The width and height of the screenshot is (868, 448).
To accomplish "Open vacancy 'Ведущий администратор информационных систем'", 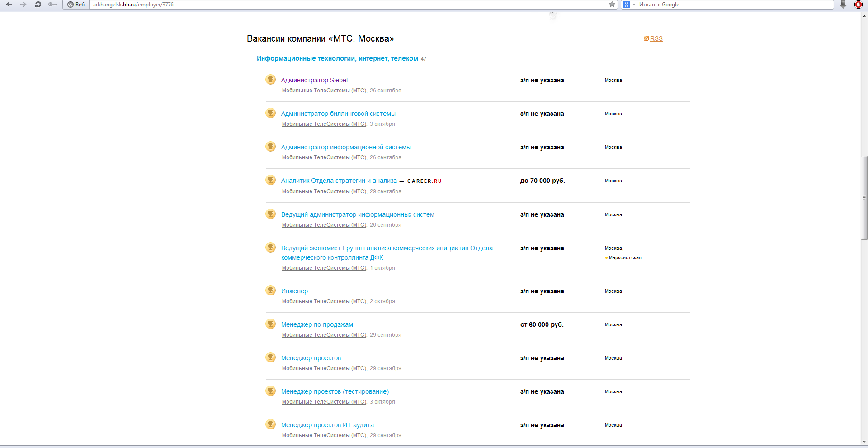I will [358, 214].
